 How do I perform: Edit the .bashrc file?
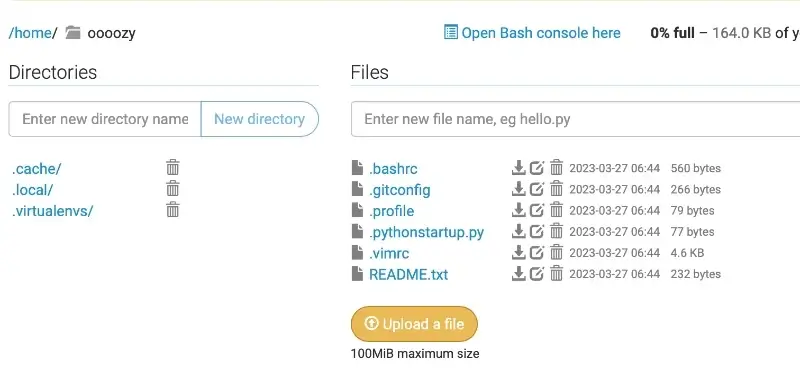(x=537, y=168)
